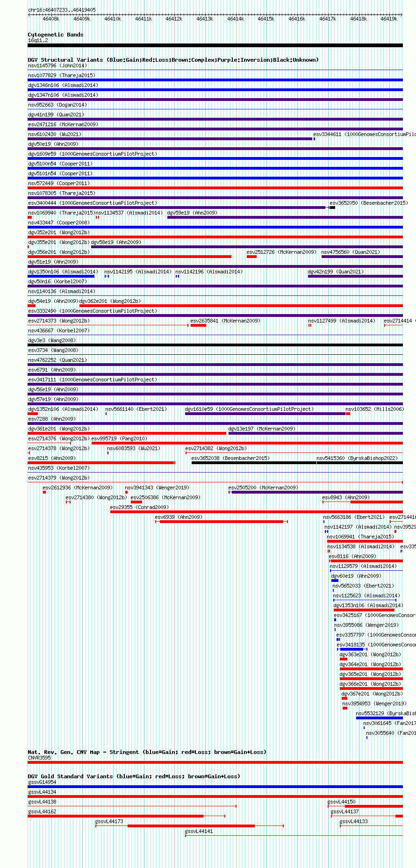This screenshot has width=416, height=868.
Task: Select dgv363e201 (Wong2012b) variant
Action: coord(370,654)
